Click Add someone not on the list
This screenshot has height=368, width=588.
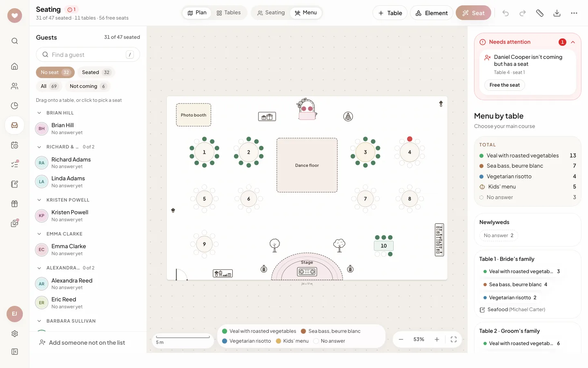pyautogui.click(x=82, y=343)
